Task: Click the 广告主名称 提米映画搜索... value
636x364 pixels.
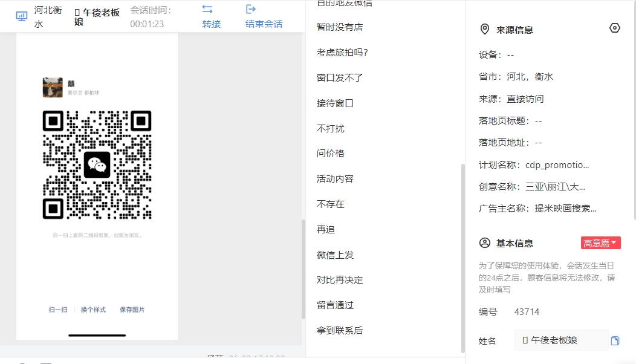Action: [565, 209]
